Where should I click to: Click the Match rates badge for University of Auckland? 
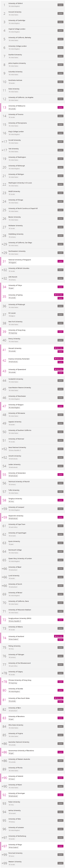[x=59, y=636]
